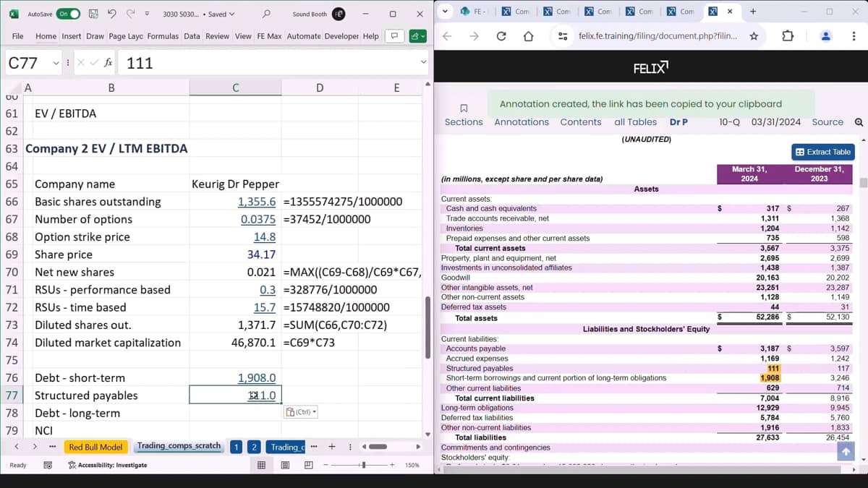
Task: Switch to the Insert ribbon tab
Action: (x=72, y=36)
